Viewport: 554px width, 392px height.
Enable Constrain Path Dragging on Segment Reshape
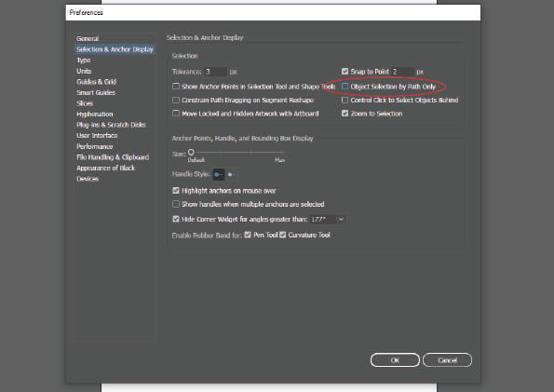pyautogui.click(x=176, y=100)
